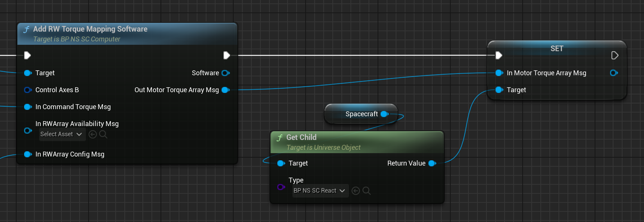Click the Add RW Torque Mapping input execution pin
Screen dimensions: 644x222
click(28, 56)
